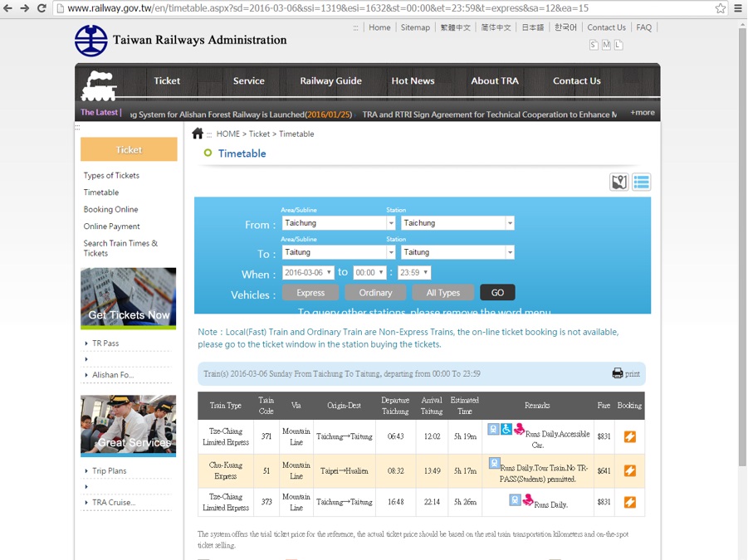Viewport: 748px width, 560px height.
Task: Click the printer icon to print timetable
Action: (x=618, y=373)
